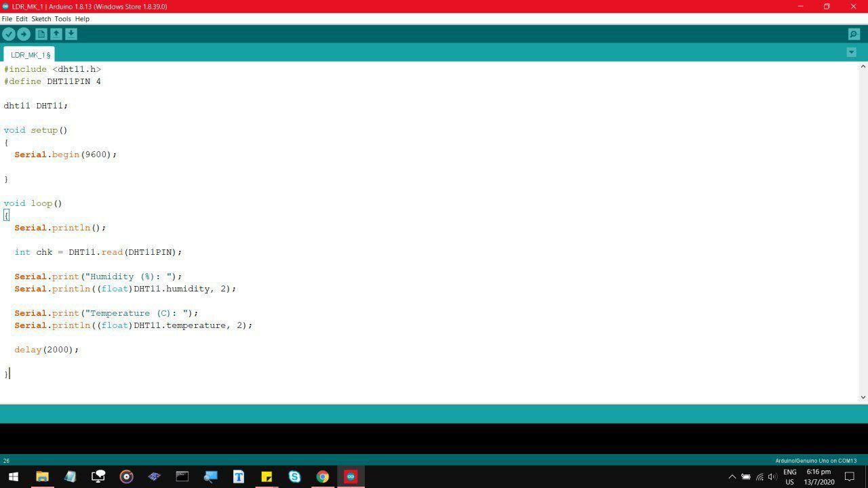The image size is (868, 488).
Task: Open Sticky Notes from the taskbar
Action: (x=267, y=477)
